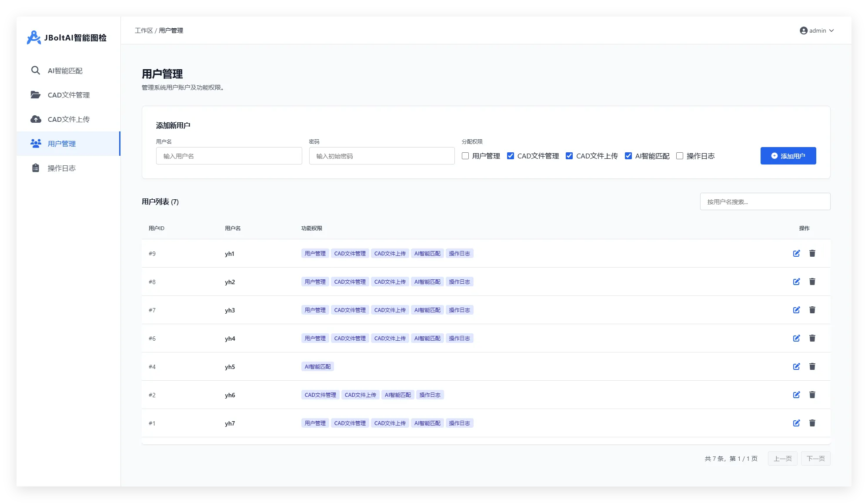Go to the CAD文件上传 sidebar item
Screen dimensions: 868x503
pyautogui.click(x=68, y=119)
